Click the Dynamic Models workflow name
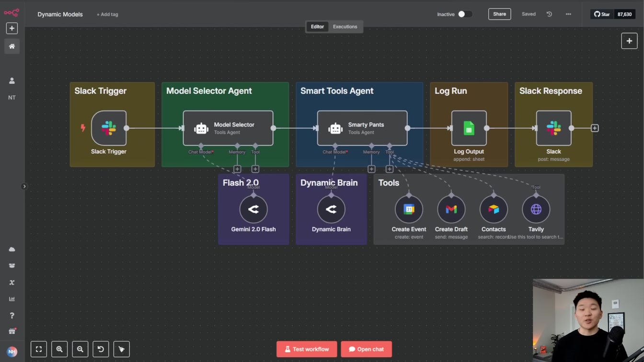This screenshot has width=644, height=362. 60,14
